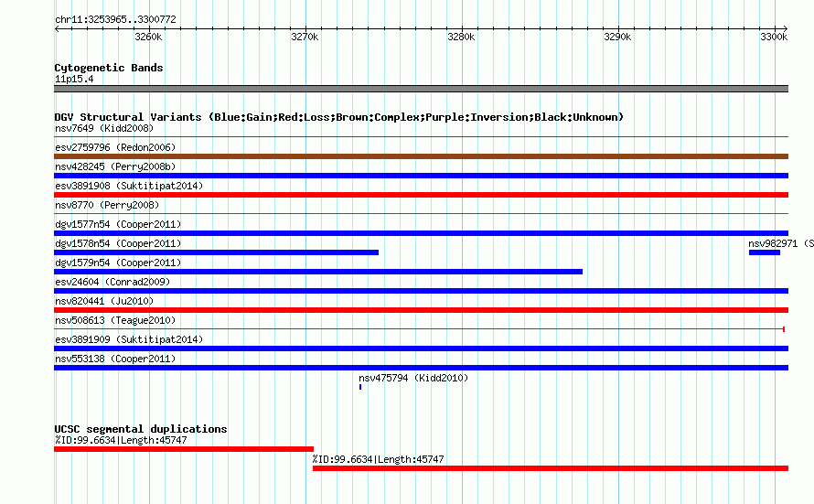
Task: Click the dgv1578n54 (Cooper2011) label
Action: click(x=118, y=243)
